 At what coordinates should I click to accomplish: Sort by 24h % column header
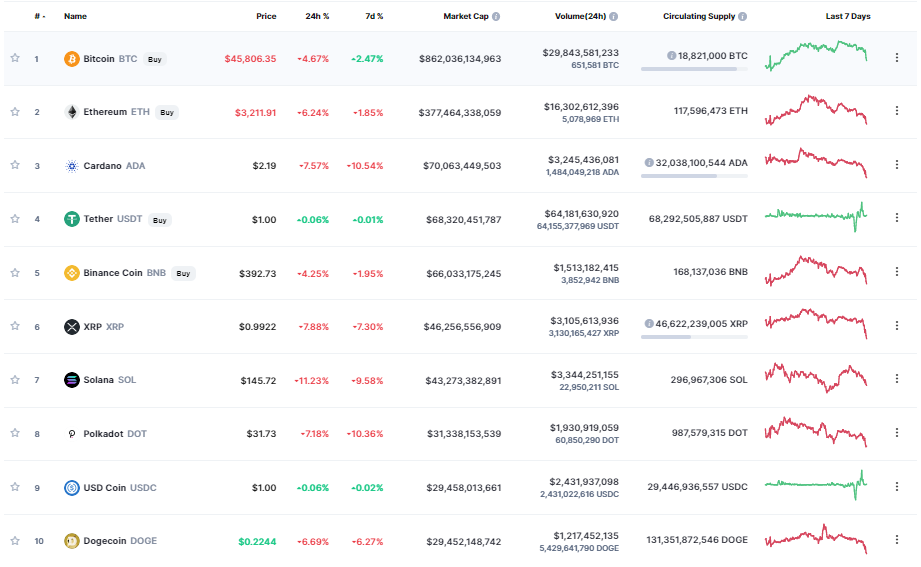[x=317, y=16]
